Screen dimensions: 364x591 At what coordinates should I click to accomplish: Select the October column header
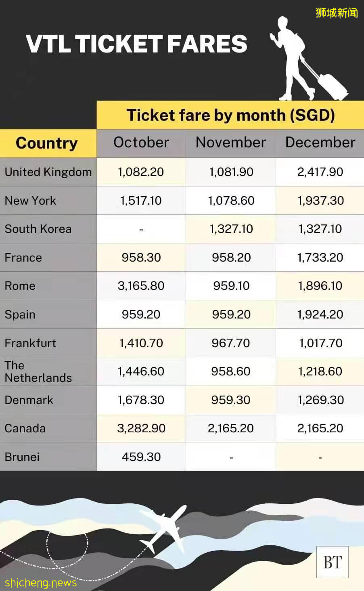coord(141,143)
